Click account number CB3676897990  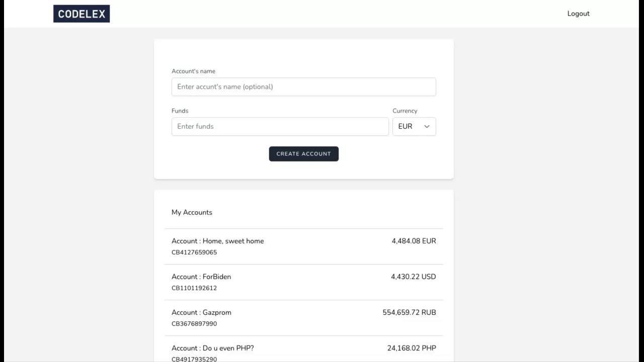tap(194, 324)
